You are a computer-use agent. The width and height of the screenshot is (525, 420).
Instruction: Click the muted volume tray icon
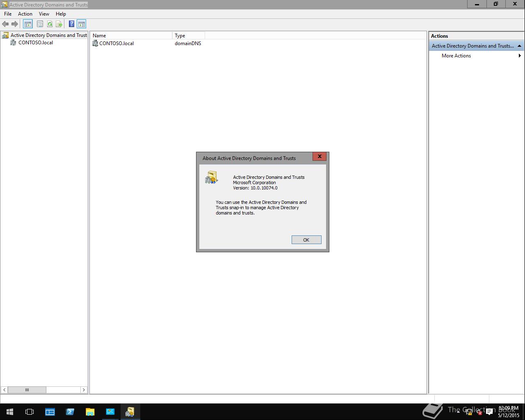coord(479,412)
